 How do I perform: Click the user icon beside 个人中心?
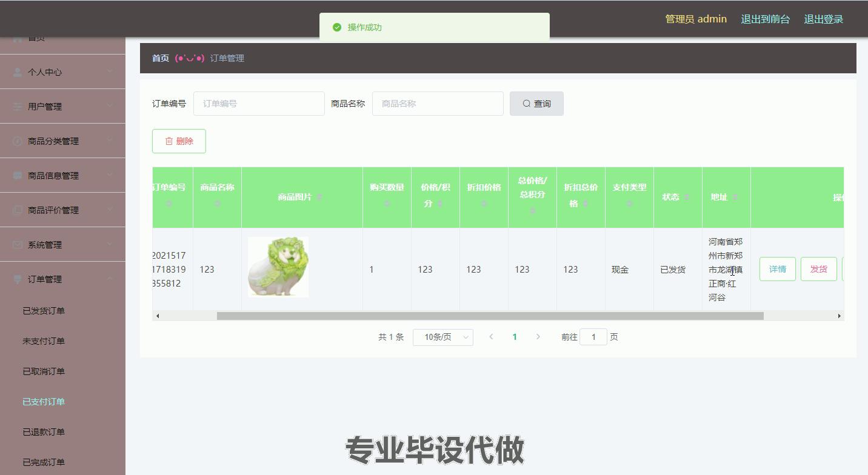[17, 72]
